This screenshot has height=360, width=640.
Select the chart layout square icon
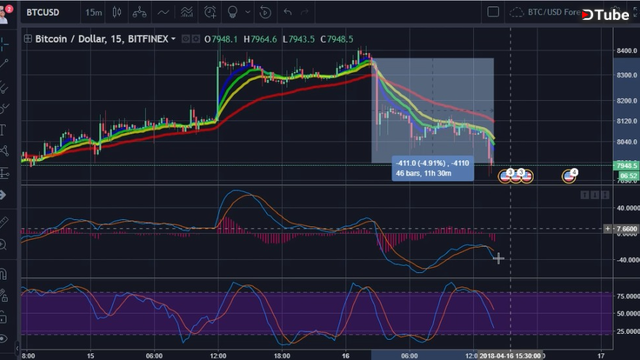click(x=493, y=12)
